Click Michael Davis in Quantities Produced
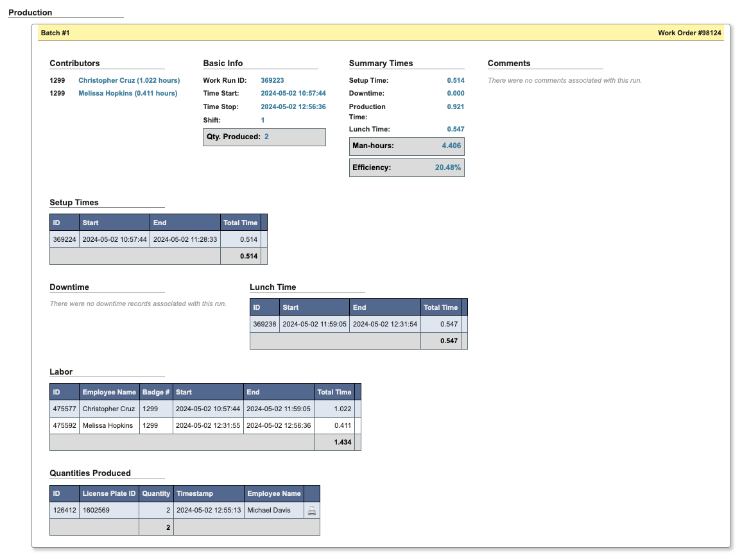The width and height of the screenshot is (742, 560). point(269,510)
